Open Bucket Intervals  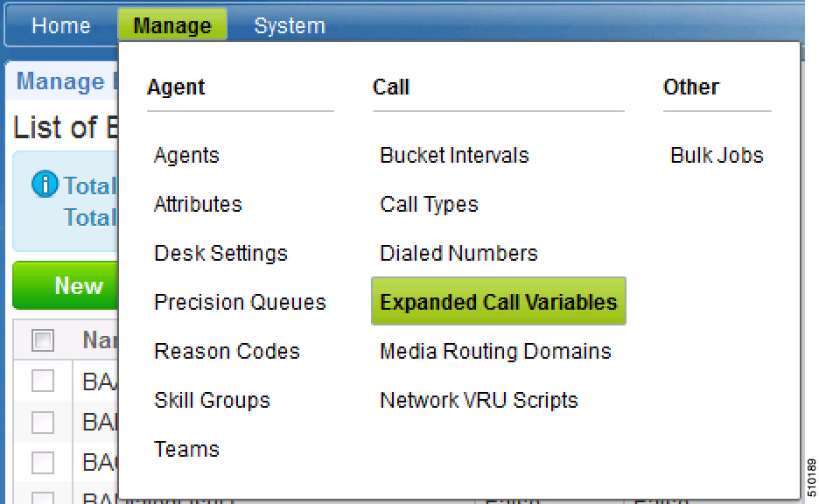coord(454,156)
